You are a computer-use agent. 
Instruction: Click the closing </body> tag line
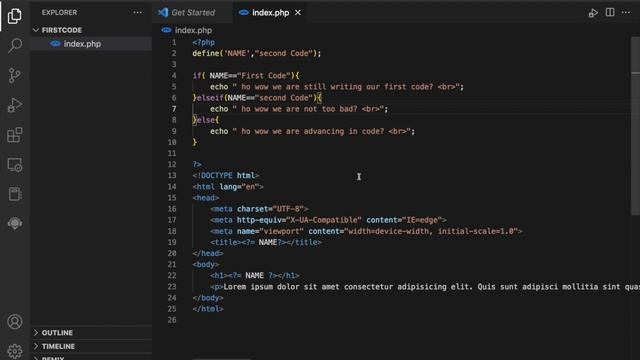(208, 298)
